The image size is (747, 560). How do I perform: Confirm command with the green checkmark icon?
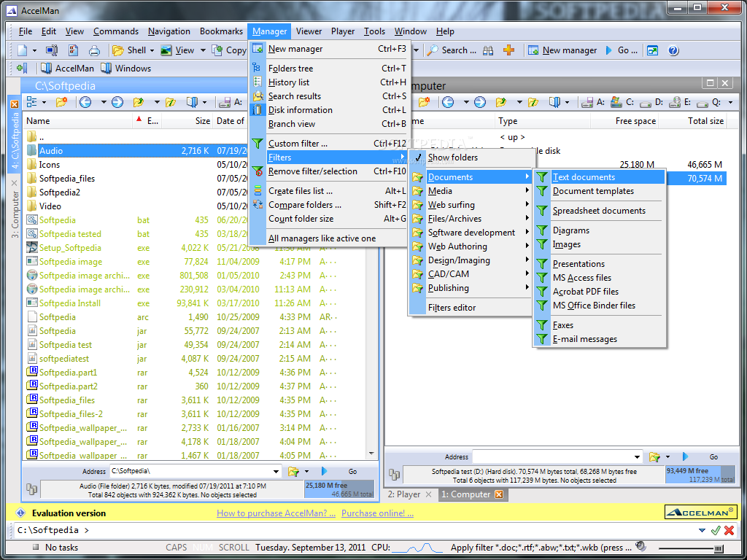point(715,531)
